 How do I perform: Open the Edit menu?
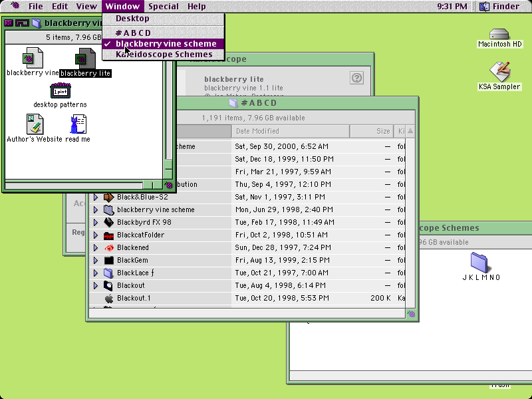click(60, 7)
